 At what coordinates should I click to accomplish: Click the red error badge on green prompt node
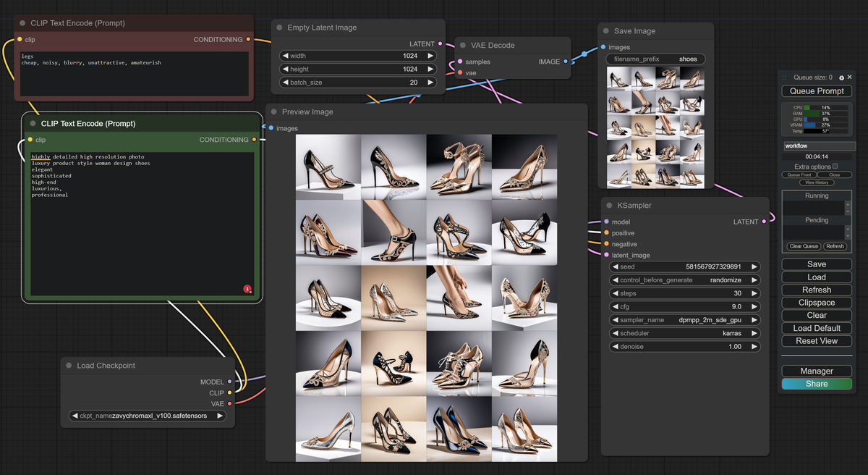click(247, 289)
